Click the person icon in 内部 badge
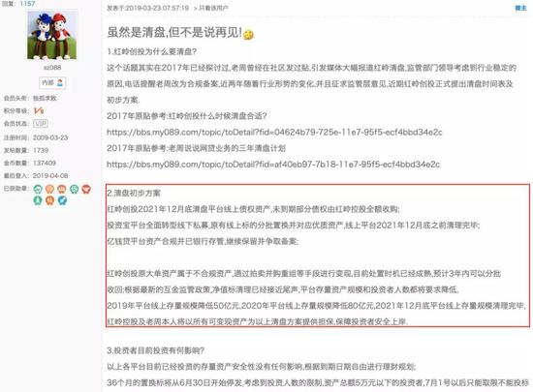 tap(60, 82)
